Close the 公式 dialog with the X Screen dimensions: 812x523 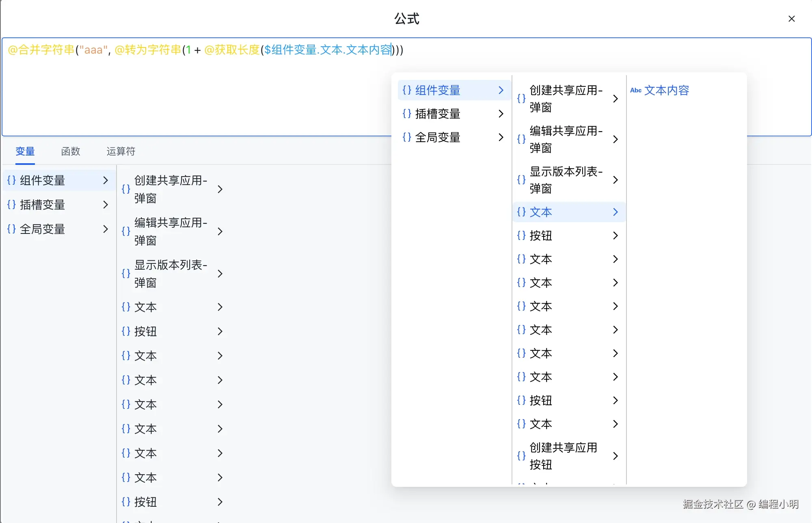click(791, 19)
